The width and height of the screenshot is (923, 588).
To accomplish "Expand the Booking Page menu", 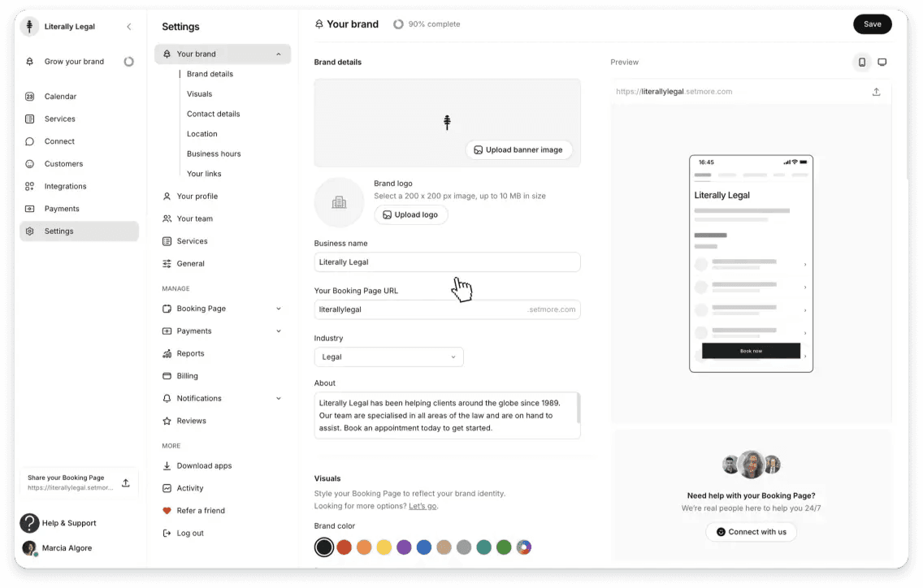I will (279, 309).
